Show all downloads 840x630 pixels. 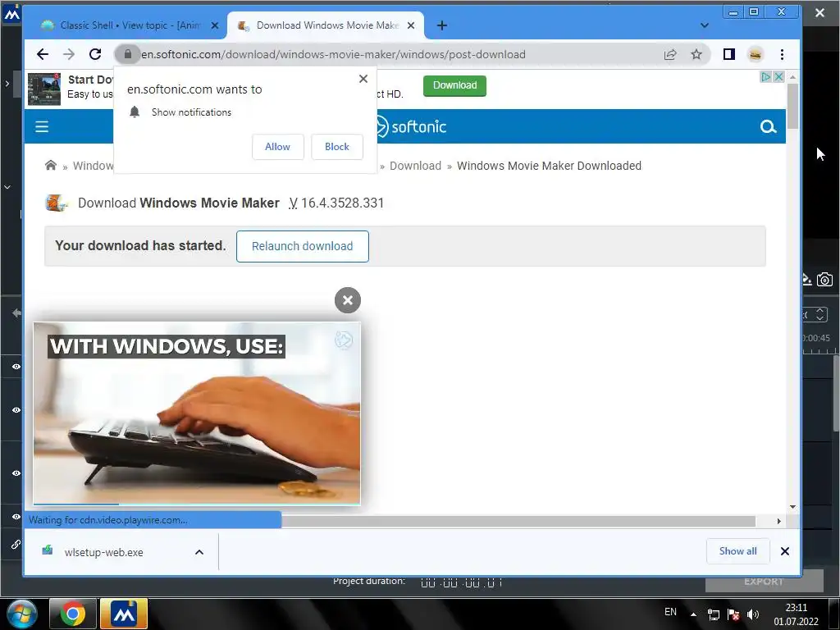(x=737, y=551)
